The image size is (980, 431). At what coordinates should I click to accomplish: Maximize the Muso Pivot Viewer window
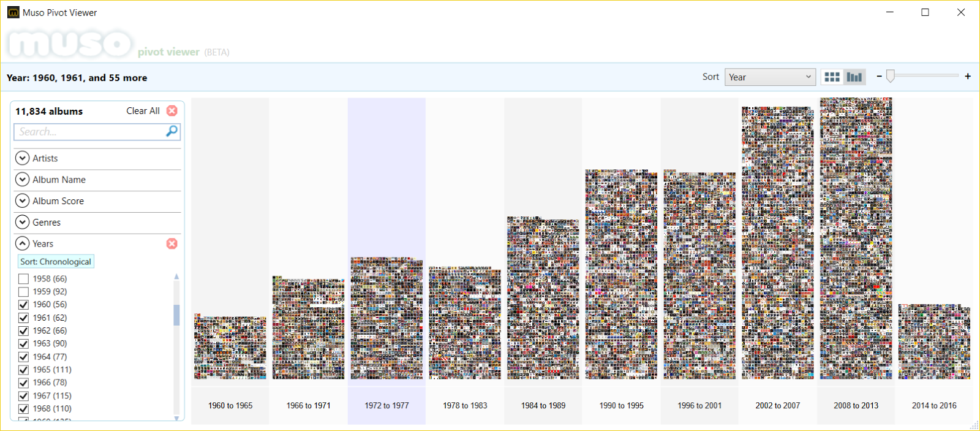925,12
